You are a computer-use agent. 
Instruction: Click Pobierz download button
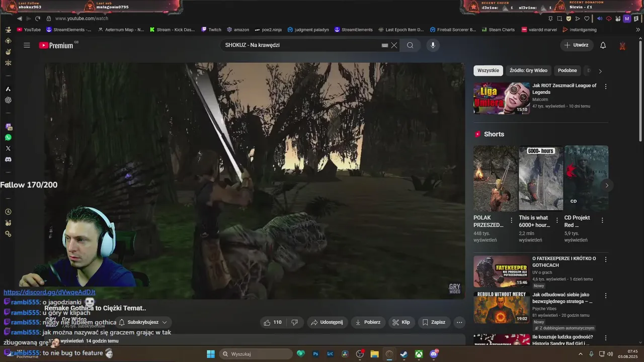368,322
